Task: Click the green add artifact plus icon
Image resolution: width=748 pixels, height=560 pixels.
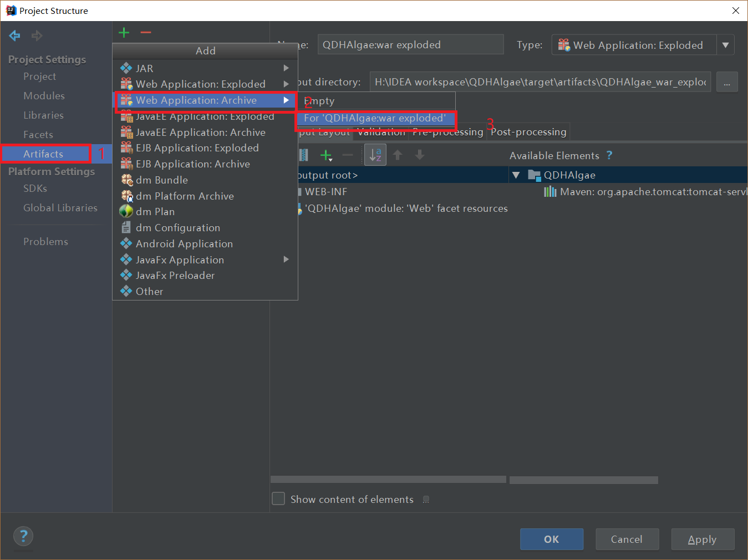Action: [124, 33]
